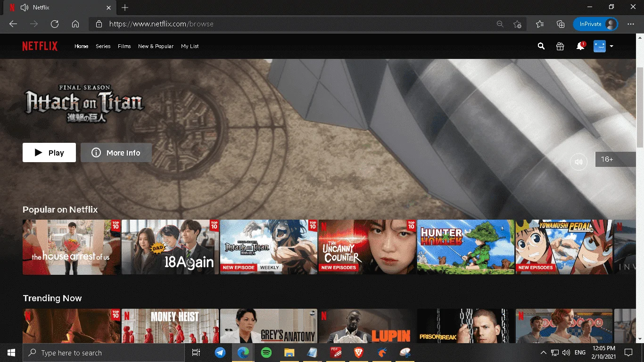Open the 18 Again thumbnail

pos(170,247)
